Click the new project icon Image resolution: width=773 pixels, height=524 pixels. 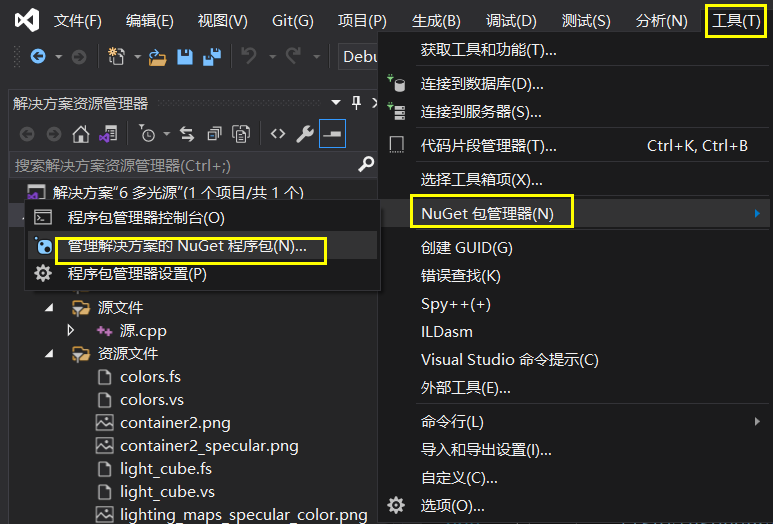tap(116, 57)
